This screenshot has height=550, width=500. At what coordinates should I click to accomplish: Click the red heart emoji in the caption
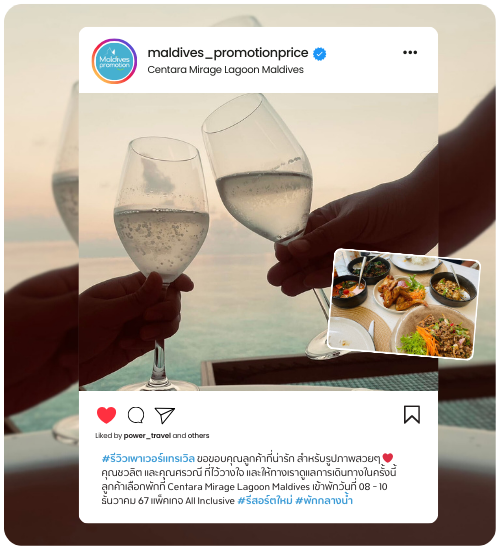coord(388,458)
